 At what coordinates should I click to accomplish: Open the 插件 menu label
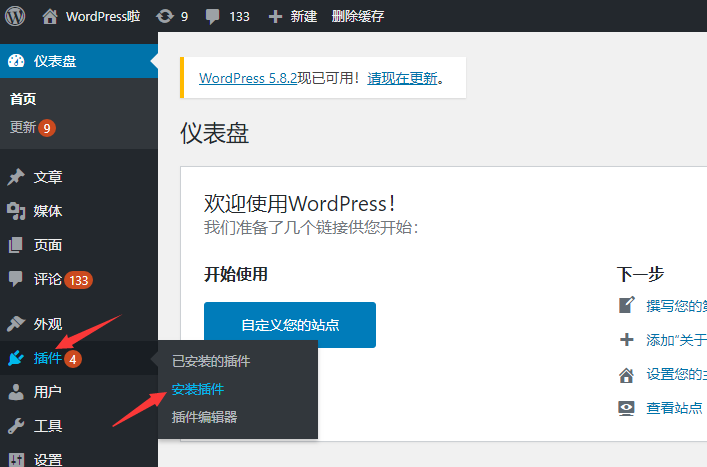[48, 358]
